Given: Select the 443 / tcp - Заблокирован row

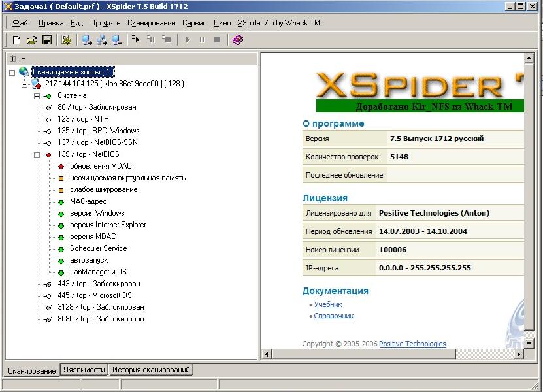Looking at the screenshot, I should (x=99, y=284).
